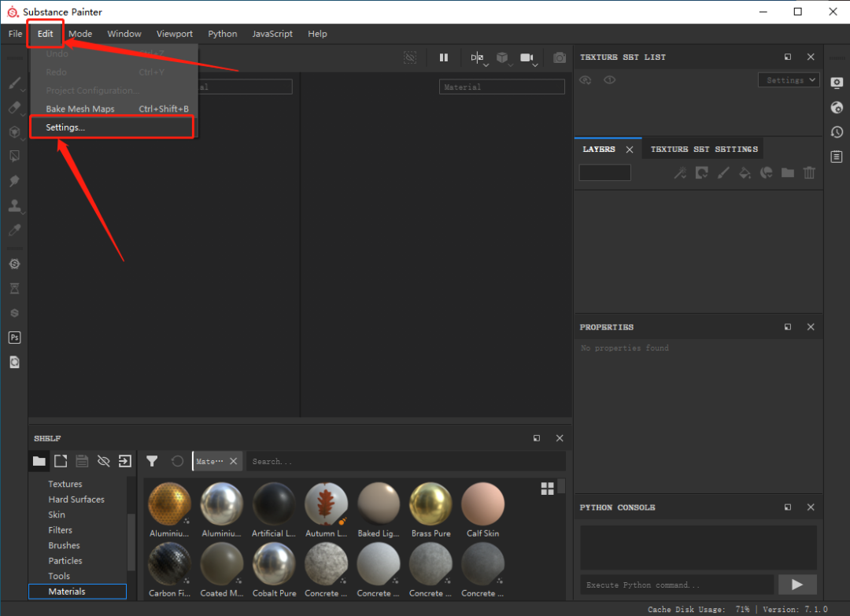Screen dimensions: 850x616
Task: Select the Eraser tool
Action: (15, 107)
